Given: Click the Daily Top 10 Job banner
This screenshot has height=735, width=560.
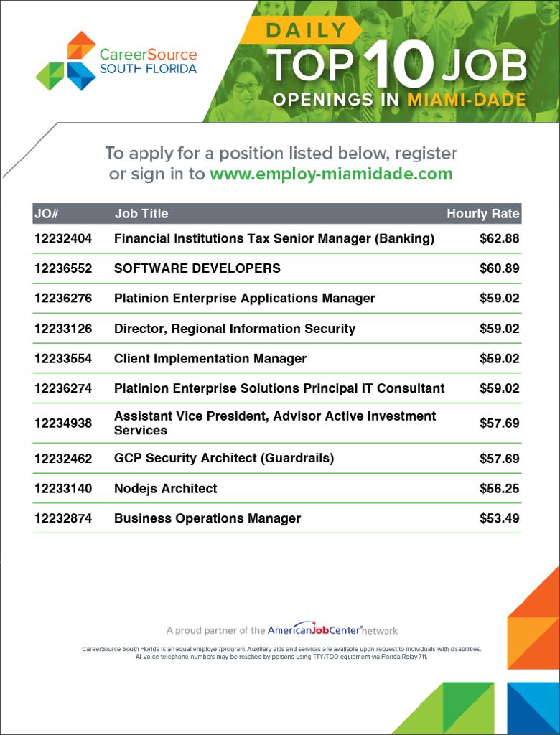Looking at the screenshot, I should point(395,65).
